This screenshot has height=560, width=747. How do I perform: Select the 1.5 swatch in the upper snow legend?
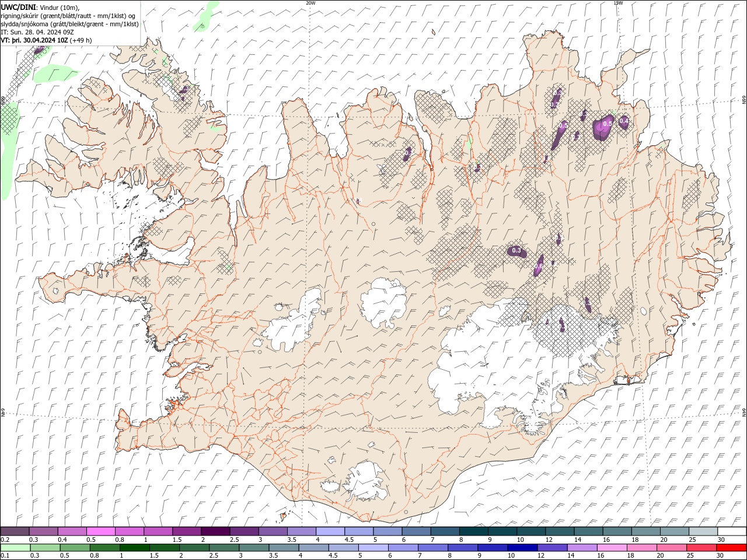pyautogui.click(x=187, y=531)
